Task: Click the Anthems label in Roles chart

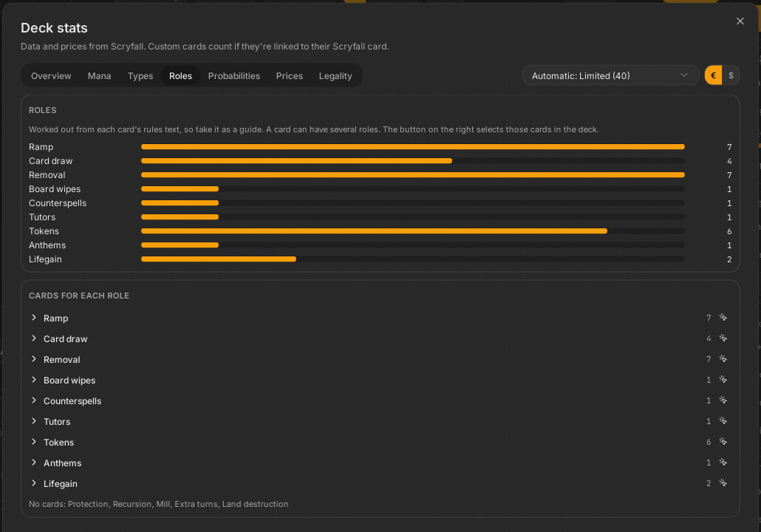Action: pyautogui.click(x=47, y=245)
